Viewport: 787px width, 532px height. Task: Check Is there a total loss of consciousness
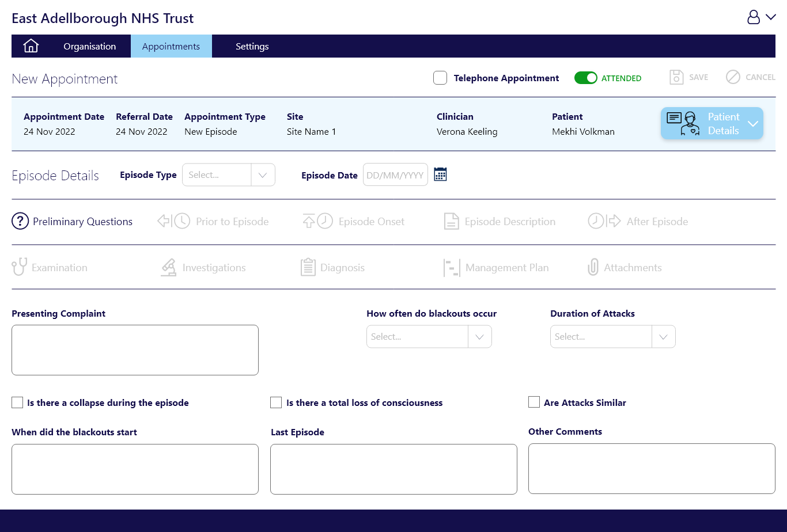pyautogui.click(x=276, y=402)
